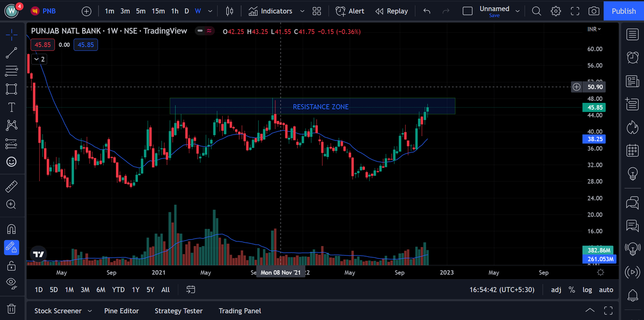Viewport: 644px width, 320px height.
Task: Open the Pine Editor tab
Action: pyautogui.click(x=121, y=311)
